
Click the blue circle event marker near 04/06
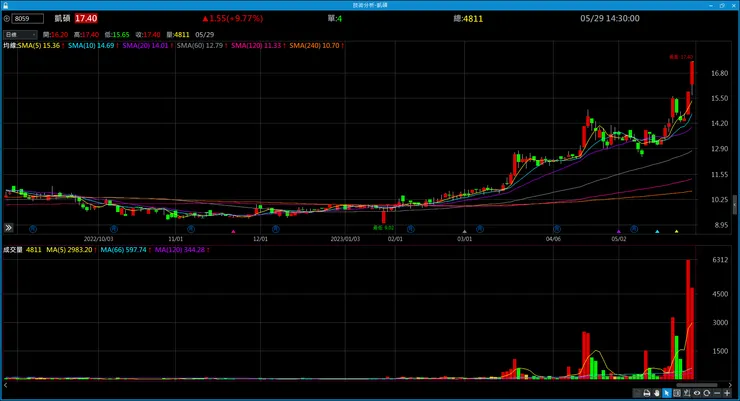click(x=557, y=229)
